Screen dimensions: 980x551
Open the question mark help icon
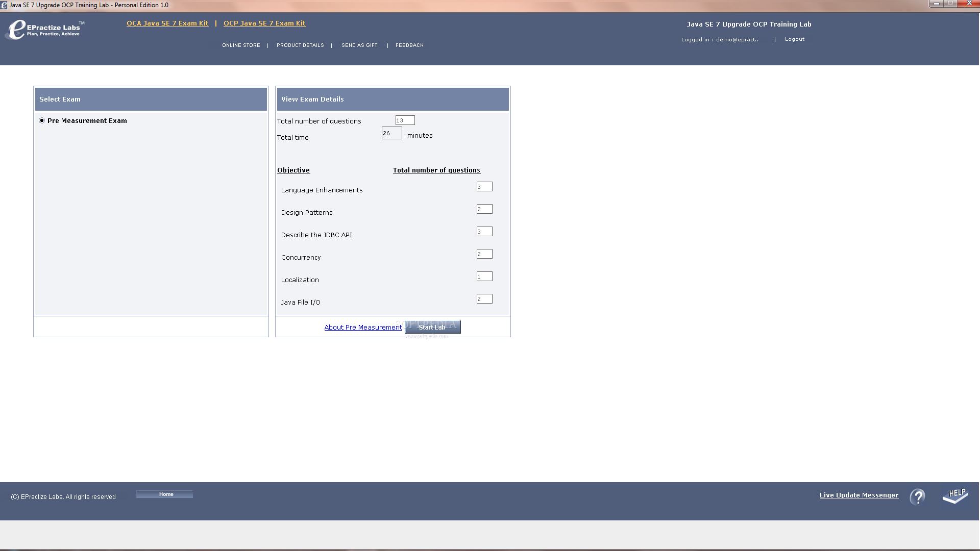tap(917, 496)
